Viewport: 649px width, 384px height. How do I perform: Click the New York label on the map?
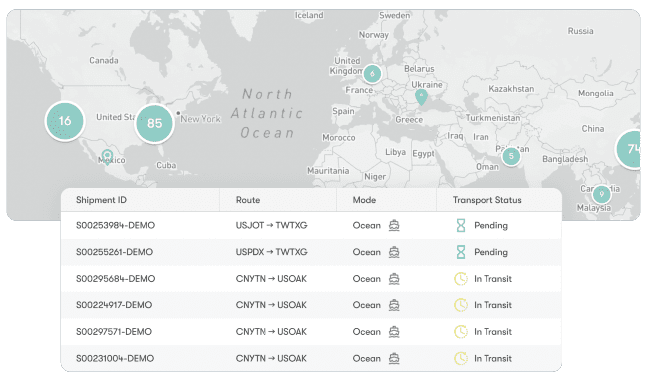click(x=201, y=119)
